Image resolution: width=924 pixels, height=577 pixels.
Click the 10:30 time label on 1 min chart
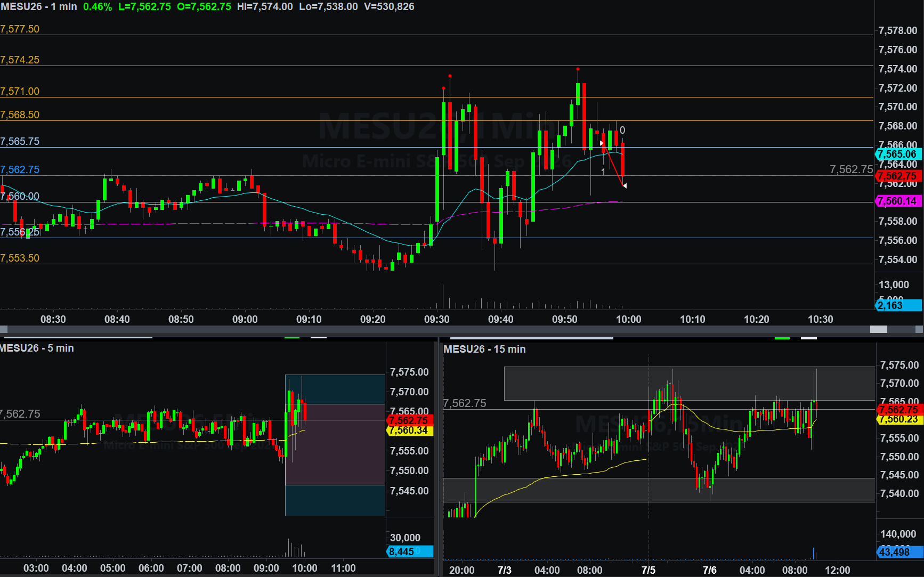[821, 320]
